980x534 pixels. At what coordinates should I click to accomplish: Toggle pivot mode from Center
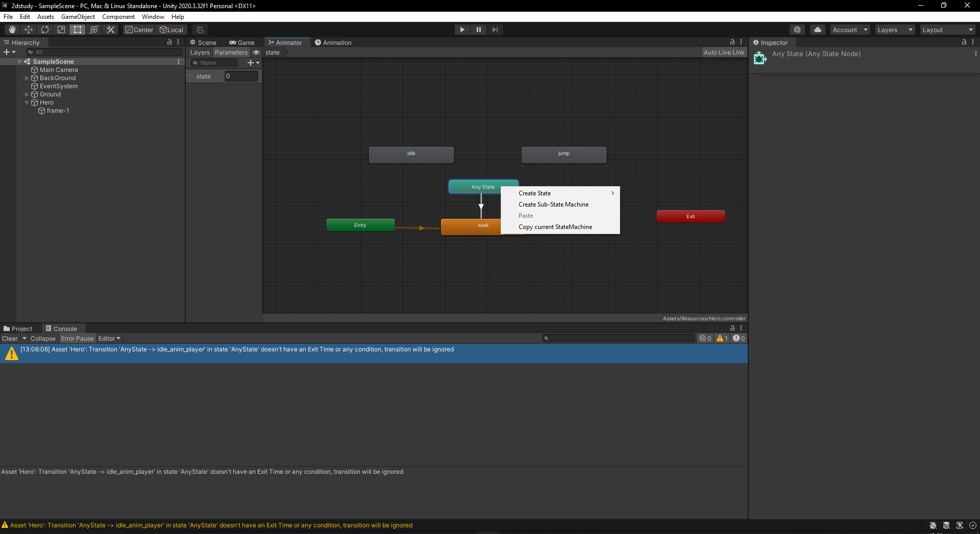point(139,30)
